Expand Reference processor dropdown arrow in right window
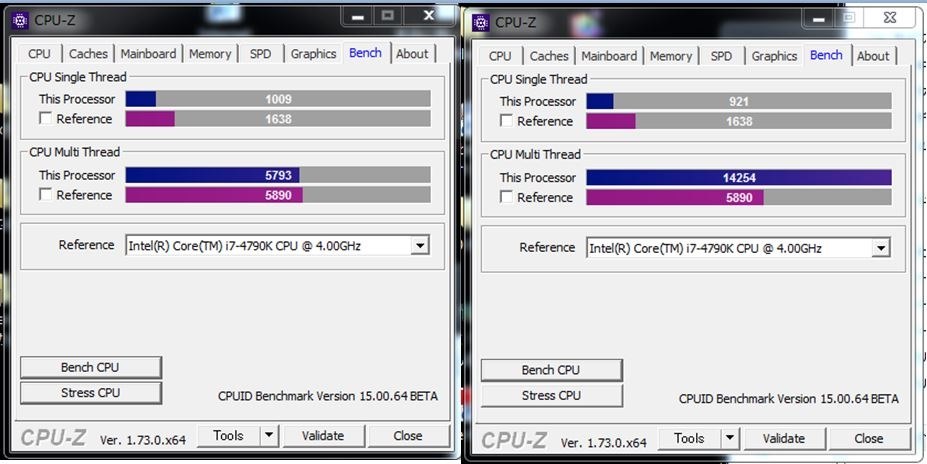Viewport: 927px width, 464px height. pyautogui.click(x=881, y=248)
